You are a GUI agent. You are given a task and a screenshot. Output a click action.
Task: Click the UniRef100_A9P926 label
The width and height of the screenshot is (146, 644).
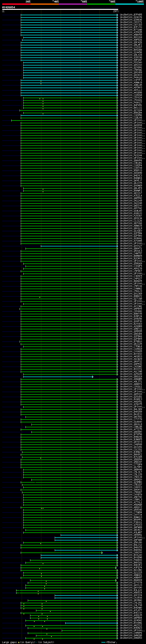[131, 40]
